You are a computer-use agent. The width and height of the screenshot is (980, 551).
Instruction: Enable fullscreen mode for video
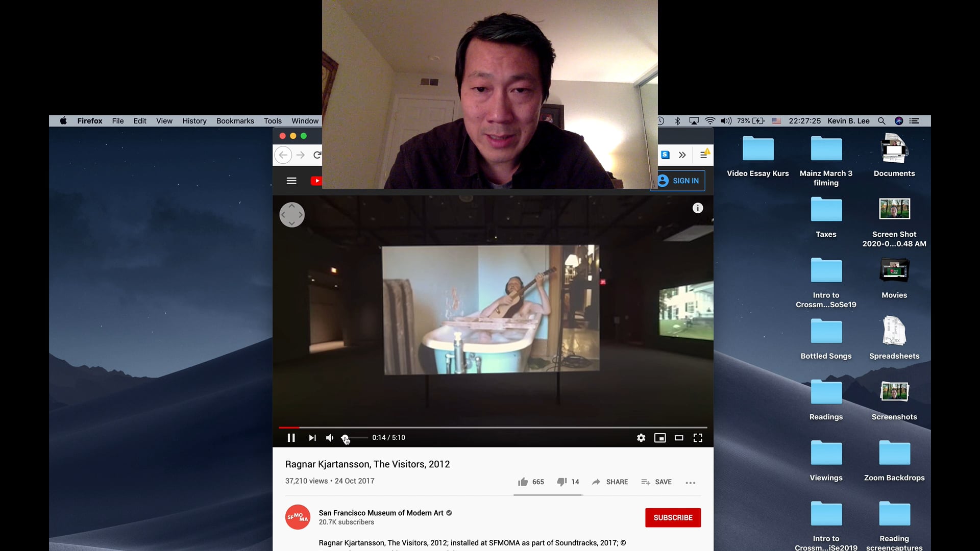tap(698, 438)
